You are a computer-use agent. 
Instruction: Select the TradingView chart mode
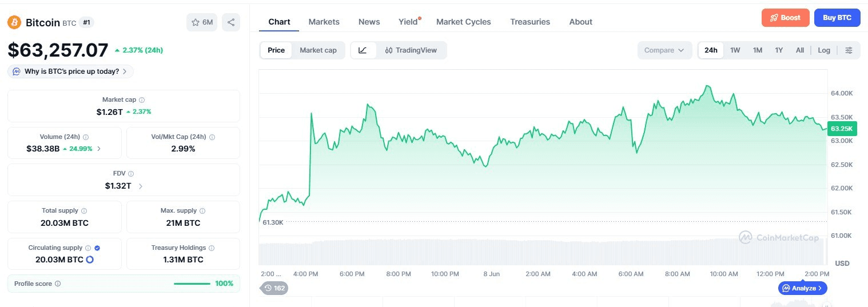click(411, 50)
